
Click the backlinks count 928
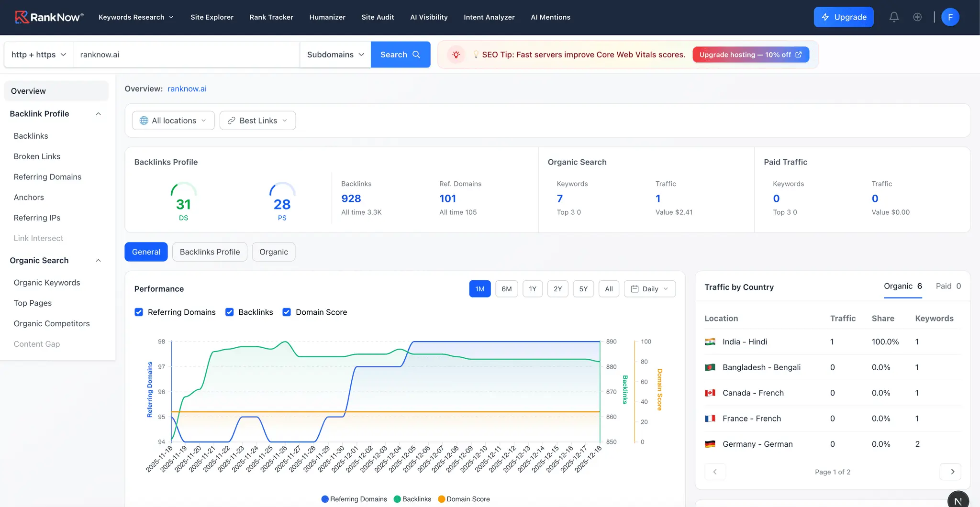pyautogui.click(x=351, y=198)
